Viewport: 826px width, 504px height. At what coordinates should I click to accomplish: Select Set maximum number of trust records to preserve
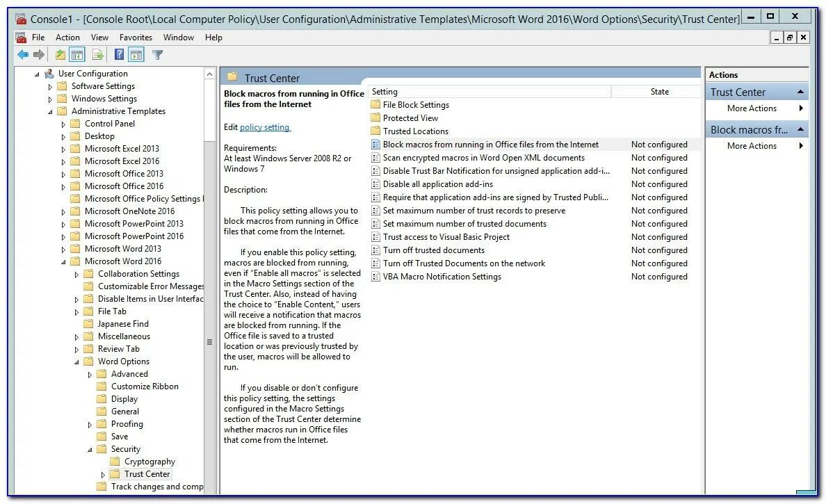tap(474, 211)
